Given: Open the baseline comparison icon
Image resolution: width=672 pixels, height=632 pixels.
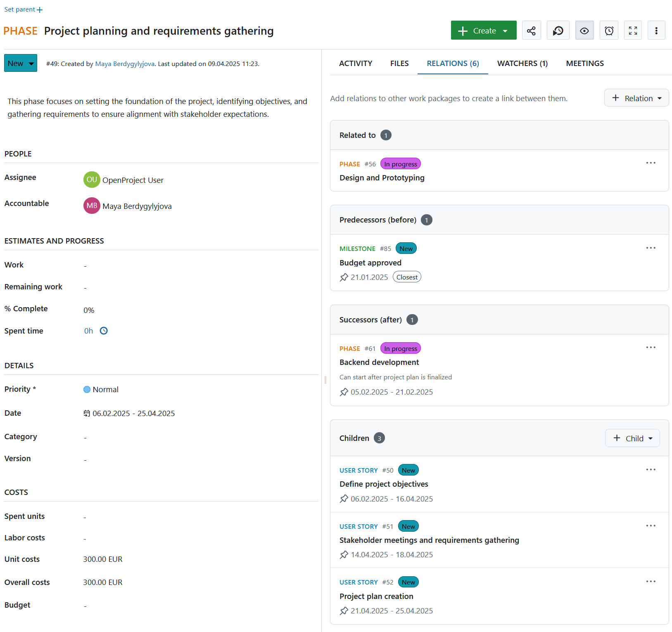Looking at the screenshot, I should [558, 30].
